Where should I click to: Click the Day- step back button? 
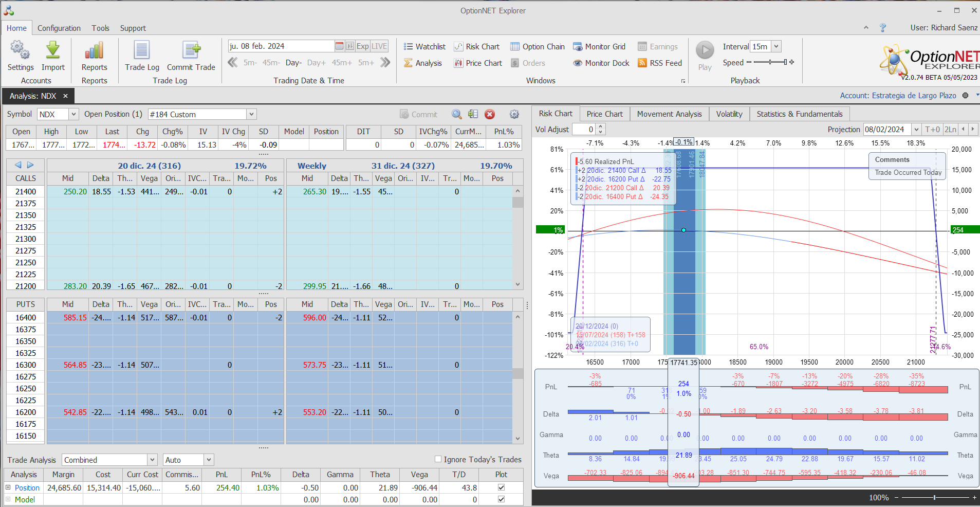(293, 63)
